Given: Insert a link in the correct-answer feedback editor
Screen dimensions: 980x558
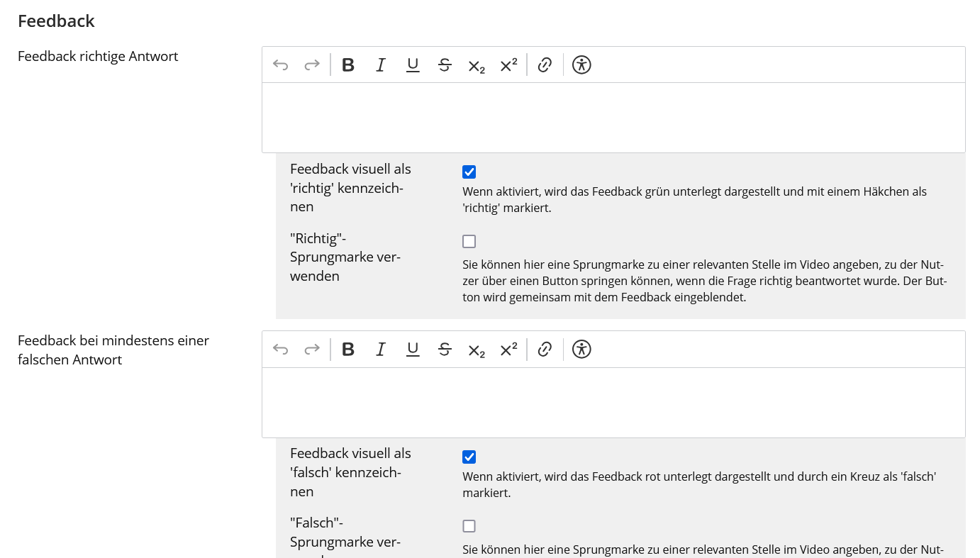Looking at the screenshot, I should (x=545, y=65).
